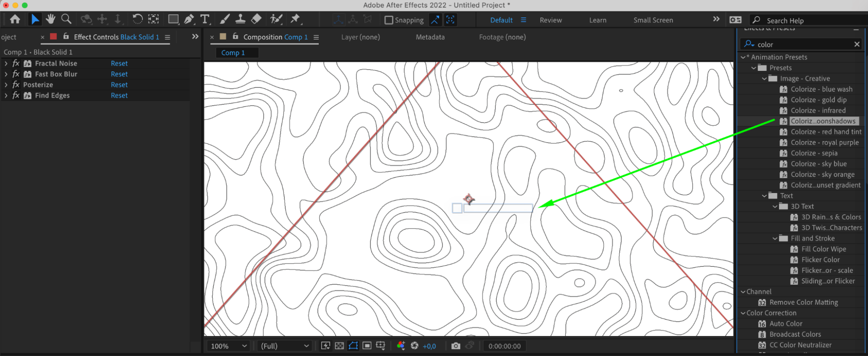Screen dimensions: 868x356
Task: Toggle the transparency grid checkerboard
Action: pyautogui.click(x=340, y=346)
